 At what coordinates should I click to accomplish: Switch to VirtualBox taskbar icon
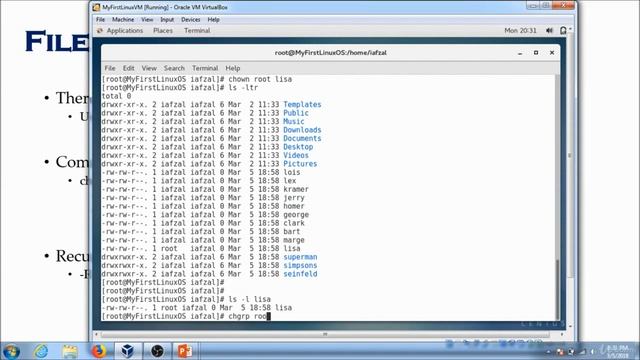coord(127,351)
